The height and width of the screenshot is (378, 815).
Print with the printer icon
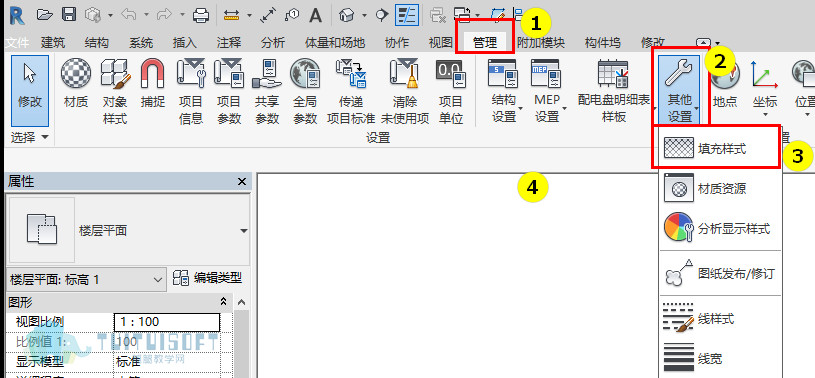(201, 16)
